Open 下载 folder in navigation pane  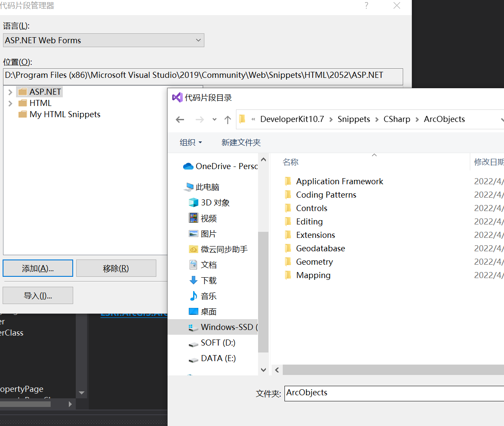click(x=203, y=281)
